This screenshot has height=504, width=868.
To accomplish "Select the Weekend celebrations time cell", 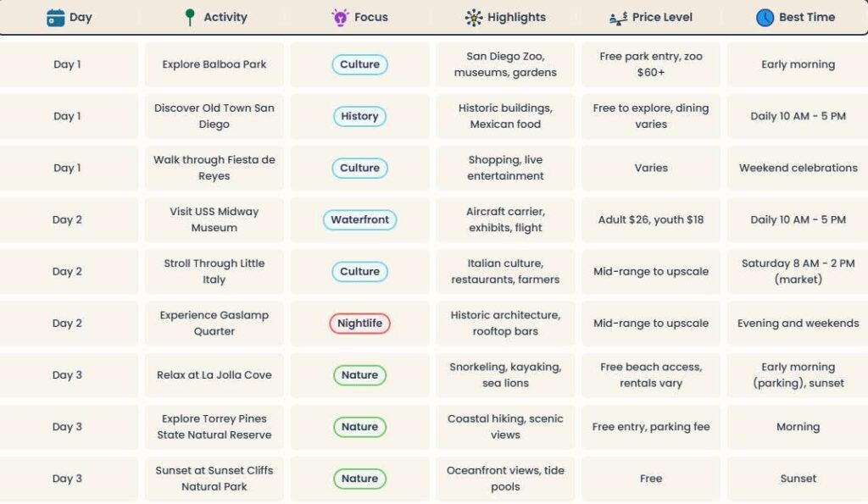I will (798, 169).
